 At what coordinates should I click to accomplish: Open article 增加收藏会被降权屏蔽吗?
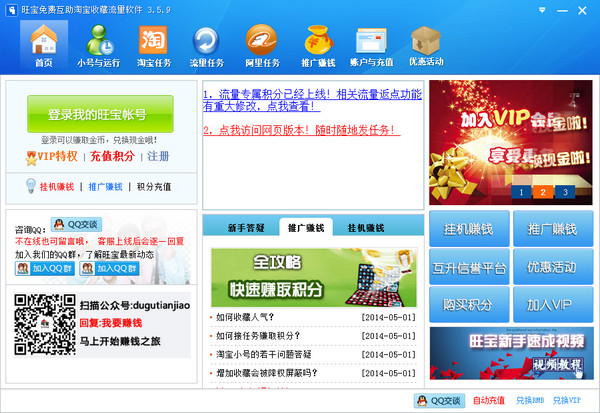[x=266, y=373]
